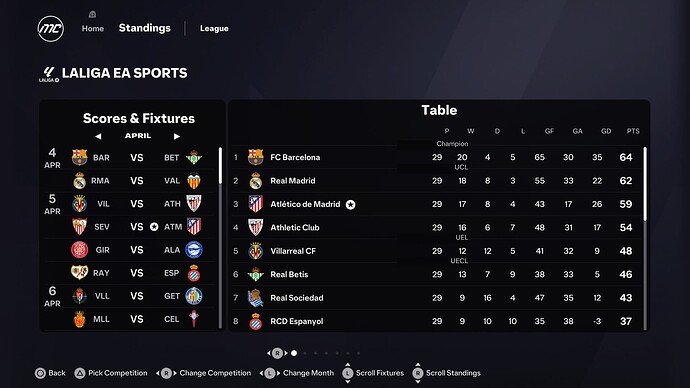690x388 pixels.
Task: Select the first page indicator dot
Action: (294, 353)
